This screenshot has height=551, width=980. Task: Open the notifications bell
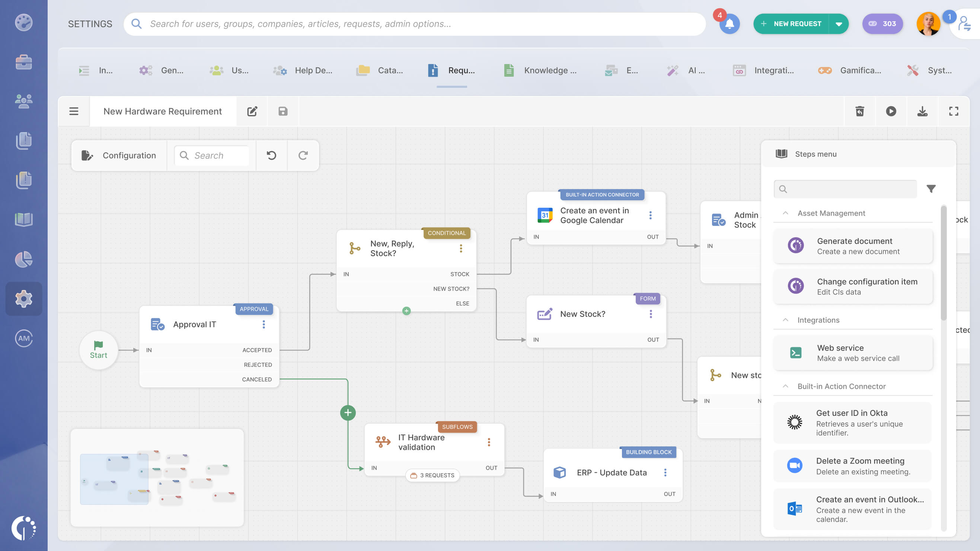coord(729,23)
